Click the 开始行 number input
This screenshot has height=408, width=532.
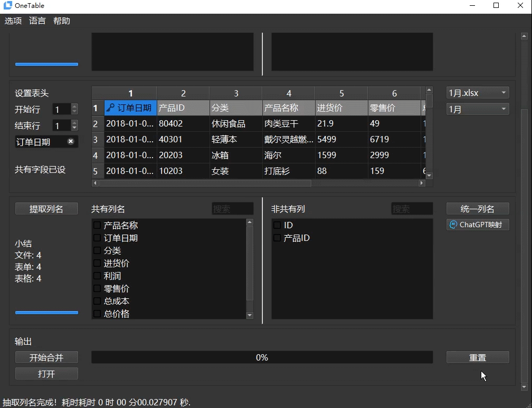(62, 109)
